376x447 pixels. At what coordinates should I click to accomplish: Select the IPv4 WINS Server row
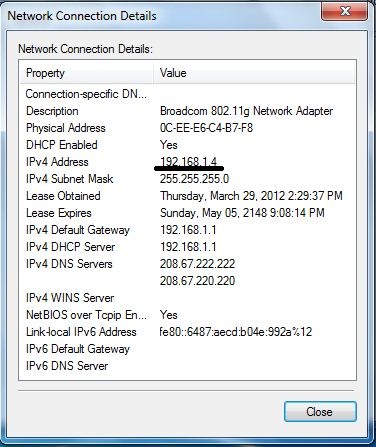pos(187,298)
